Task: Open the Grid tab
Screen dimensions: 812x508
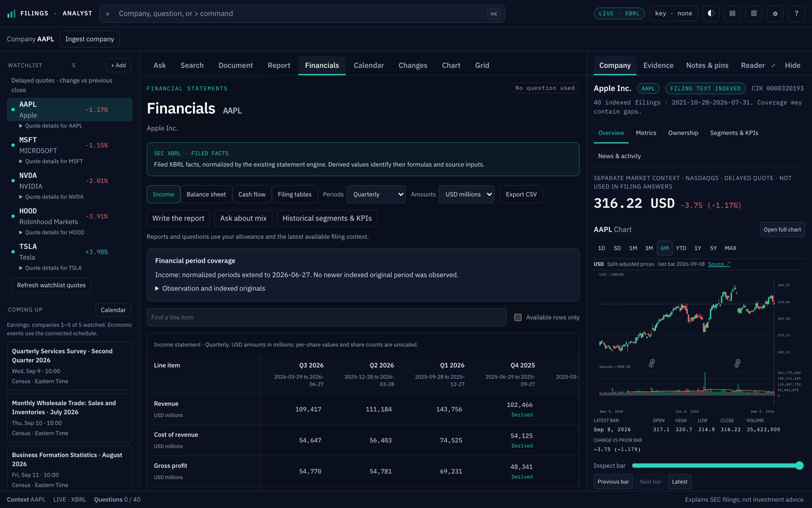Action: coord(482,65)
